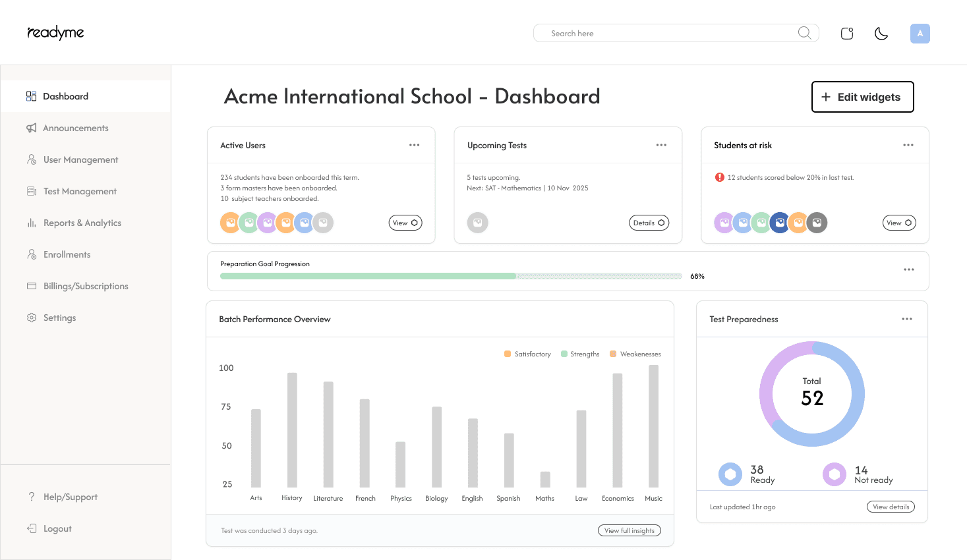Open the Students at risk options menu
This screenshot has height=560, width=967.
(908, 145)
